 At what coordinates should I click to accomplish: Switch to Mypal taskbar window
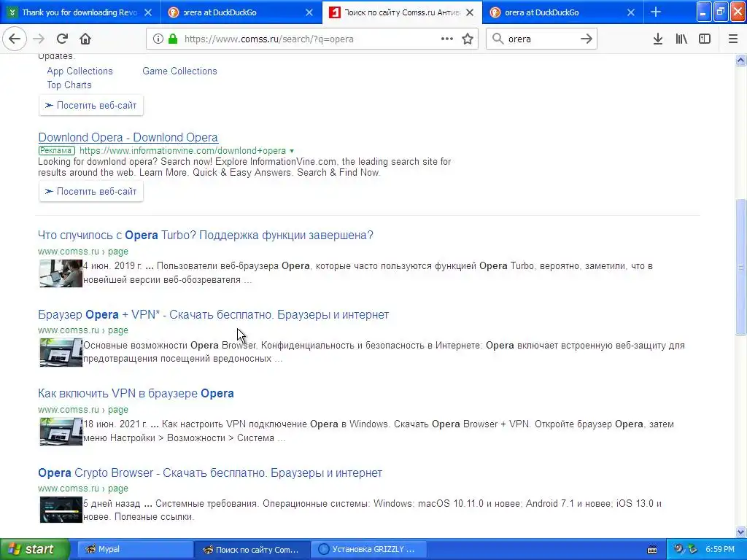(x=135, y=549)
